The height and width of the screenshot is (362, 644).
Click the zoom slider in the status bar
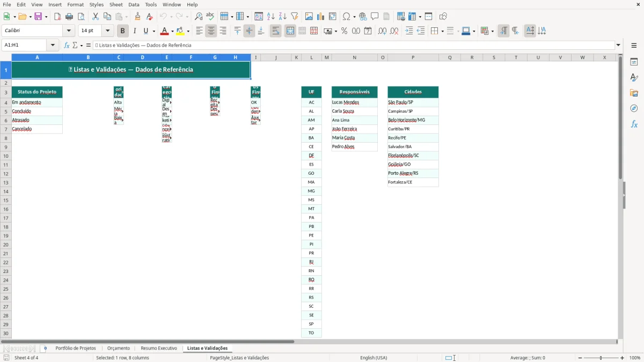click(x=601, y=358)
